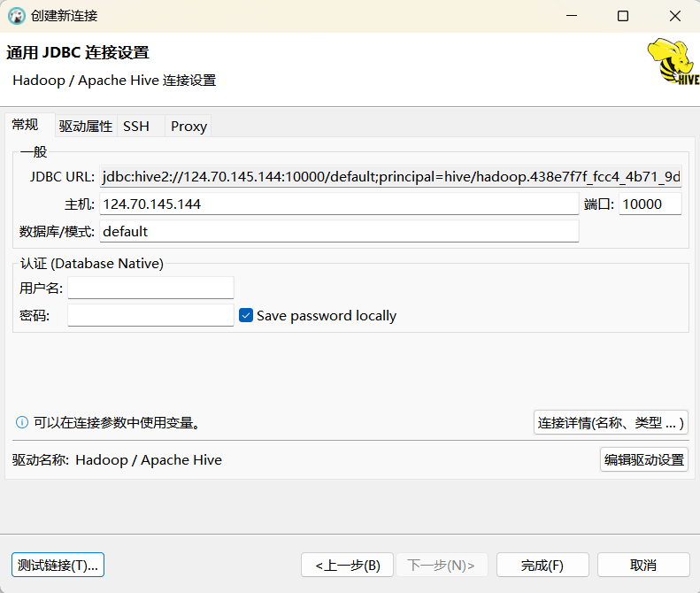Click the 密码 password input field
The width and height of the screenshot is (700, 593).
point(151,315)
